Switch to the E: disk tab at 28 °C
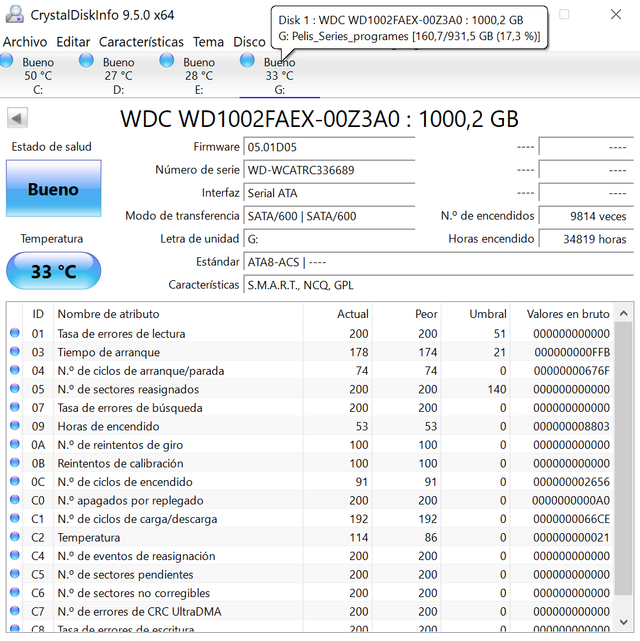The height and width of the screenshot is (641, 640). tap(199, 76)
